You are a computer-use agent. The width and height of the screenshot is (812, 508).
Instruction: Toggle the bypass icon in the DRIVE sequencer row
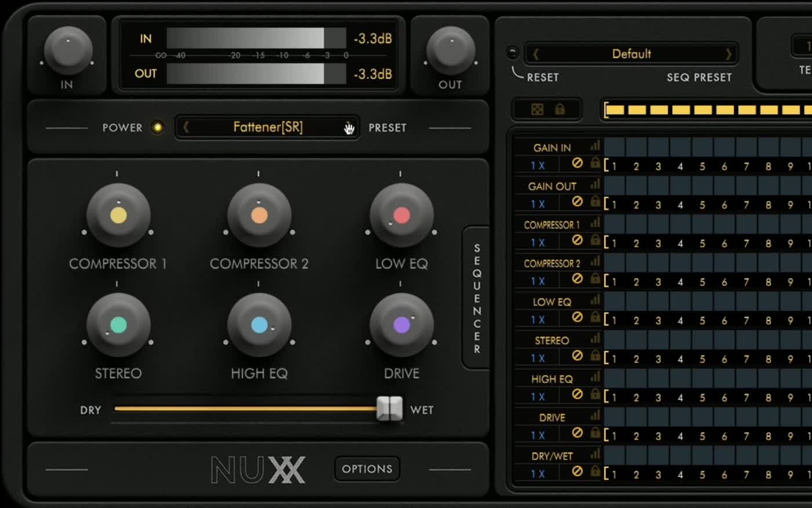(x=577, y=433)
